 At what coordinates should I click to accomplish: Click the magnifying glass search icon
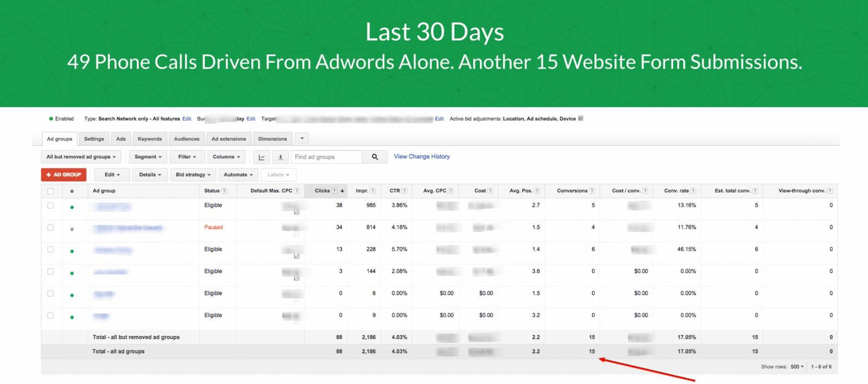[375, 157]
